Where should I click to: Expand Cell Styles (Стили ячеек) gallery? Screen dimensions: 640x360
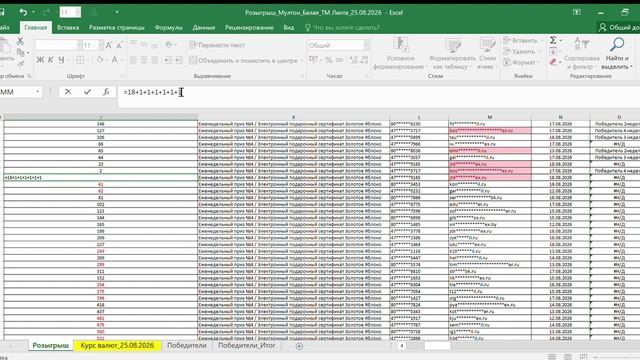click(x=487, y=53)
